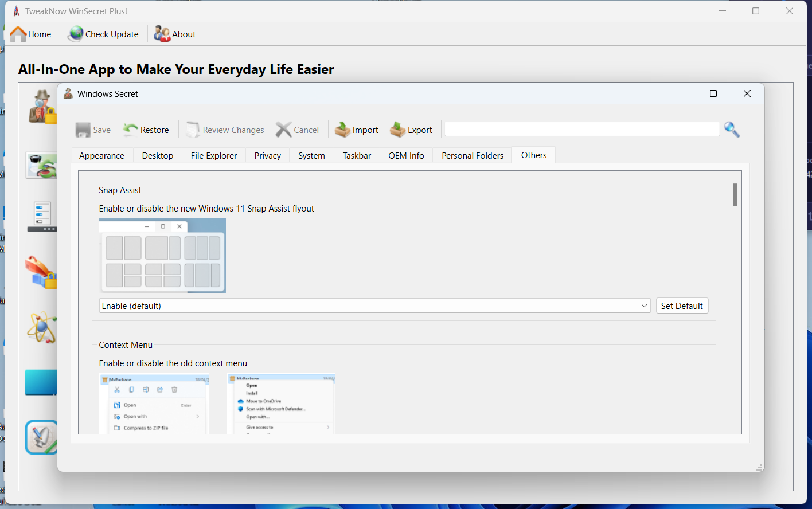This screenshot has height=509, width=812.
Task: Click the Context Menu section heading
Action: [x=126, y=345]
